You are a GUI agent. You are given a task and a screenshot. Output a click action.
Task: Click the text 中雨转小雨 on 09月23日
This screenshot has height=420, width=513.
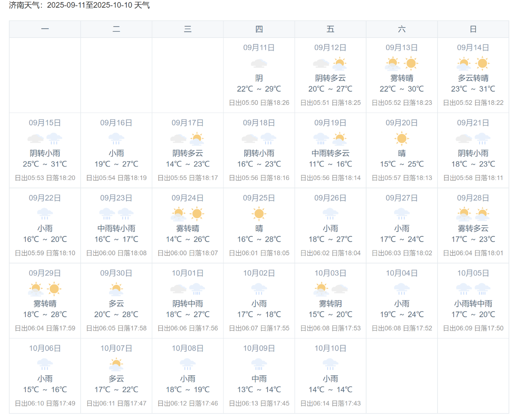coord(116,228)
